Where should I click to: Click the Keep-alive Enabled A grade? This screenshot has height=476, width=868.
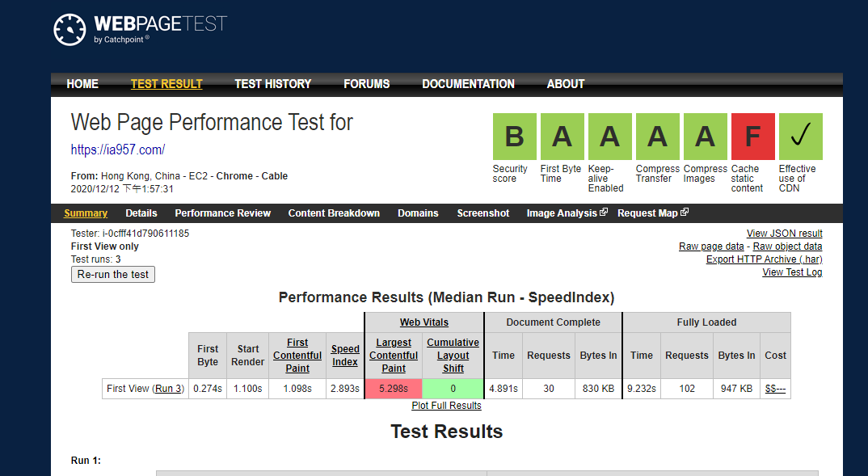(609, 137)
